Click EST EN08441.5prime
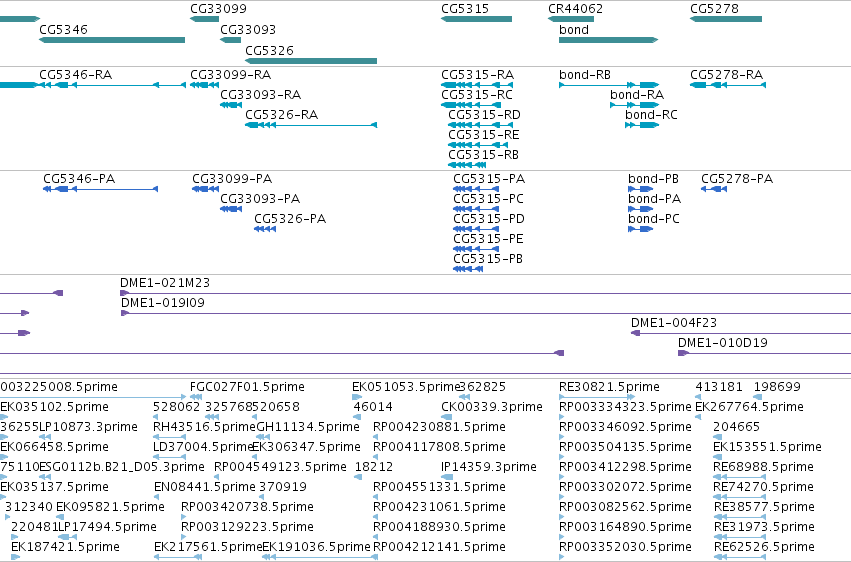 click(205, 487)
